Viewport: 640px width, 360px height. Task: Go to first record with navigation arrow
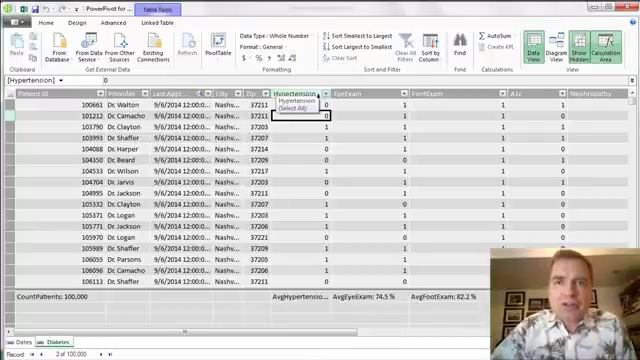[32, 354]
